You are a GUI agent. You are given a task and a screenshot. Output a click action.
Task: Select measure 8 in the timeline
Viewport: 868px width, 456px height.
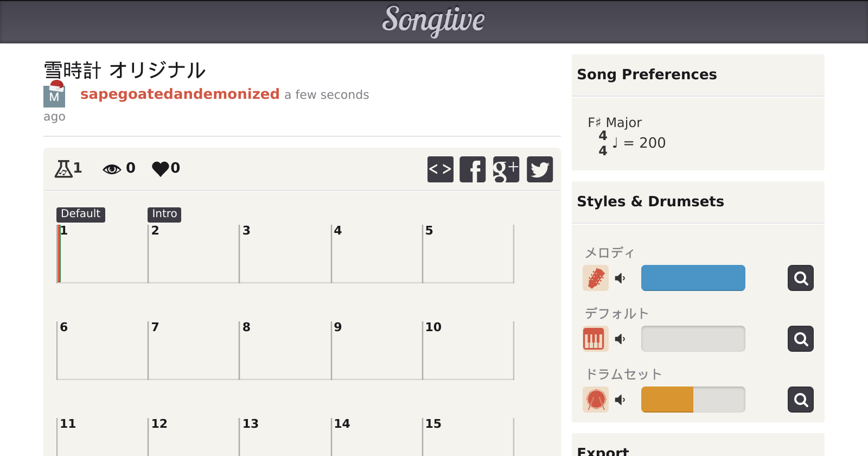285,350
